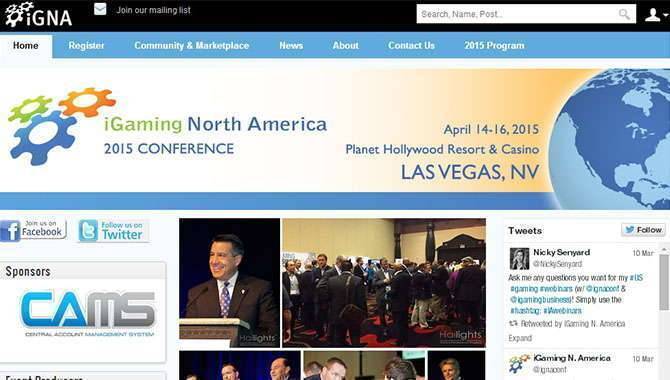Open the Contact Us page
This screenshot has width=670, height=380.
tap(411, 45)
